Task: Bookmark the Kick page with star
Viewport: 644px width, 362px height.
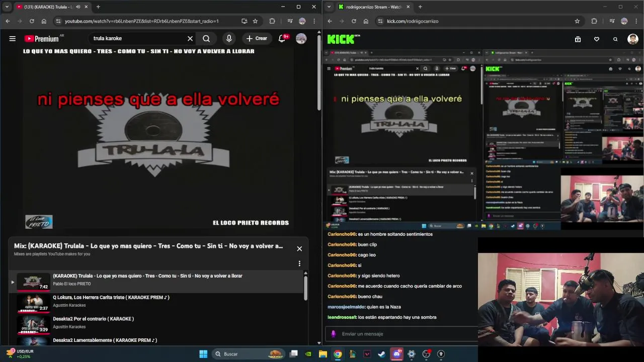Action: pos(577,21)
